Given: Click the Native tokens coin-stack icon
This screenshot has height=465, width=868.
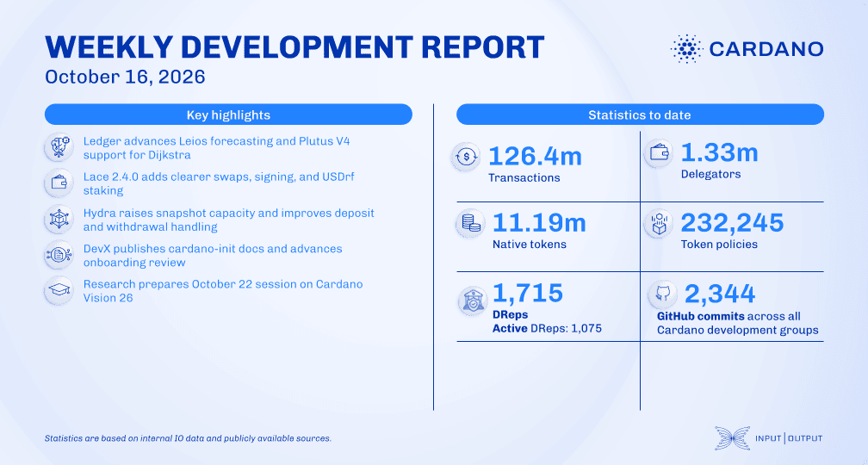Looking at the screenshot, I should [470, 224].
